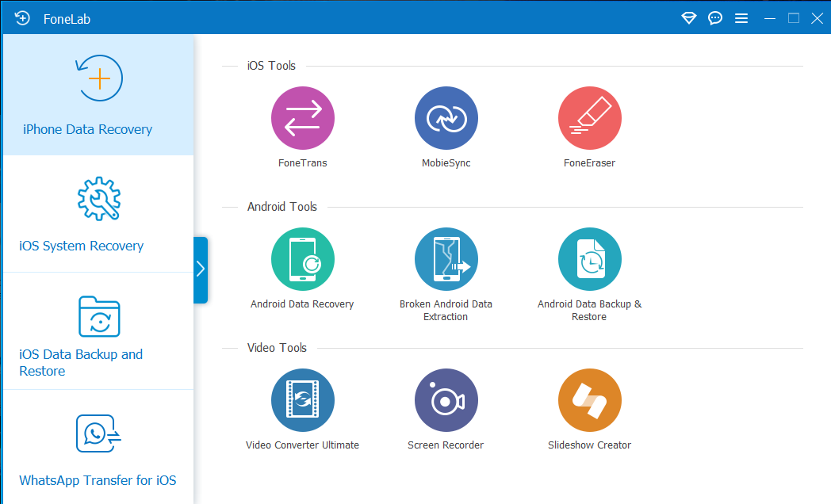Select Android Data Backup & Restore icon
The image size is (831, 504).
click(x=589, y=260)
